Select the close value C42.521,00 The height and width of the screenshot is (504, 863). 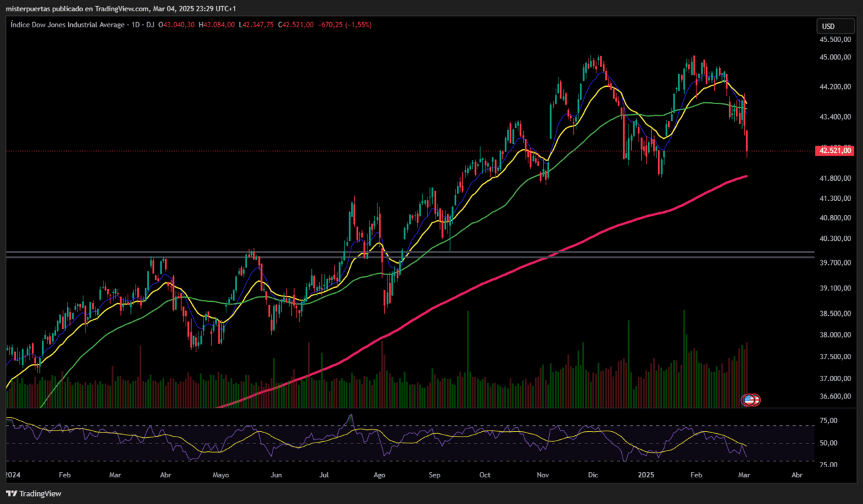point(296,25)
